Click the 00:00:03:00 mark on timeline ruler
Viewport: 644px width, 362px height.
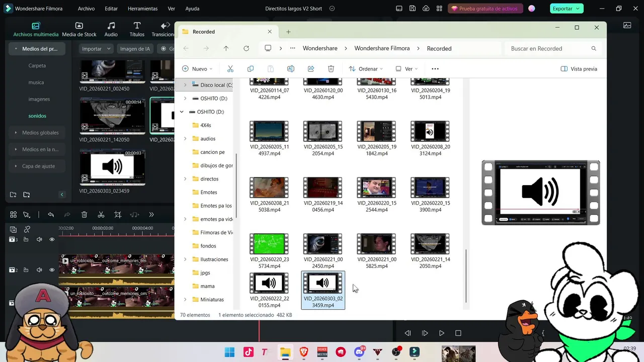(103, 228)
